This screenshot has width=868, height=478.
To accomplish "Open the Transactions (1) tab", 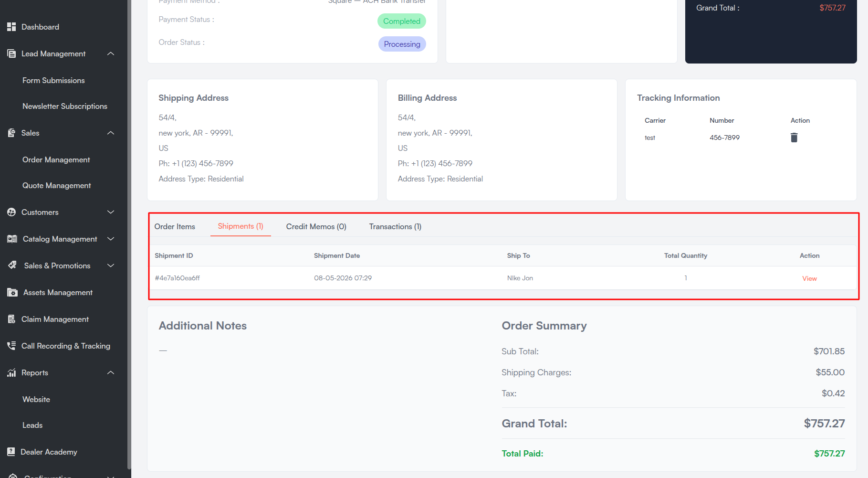I will pyautogui.click(x=395, y=226).
